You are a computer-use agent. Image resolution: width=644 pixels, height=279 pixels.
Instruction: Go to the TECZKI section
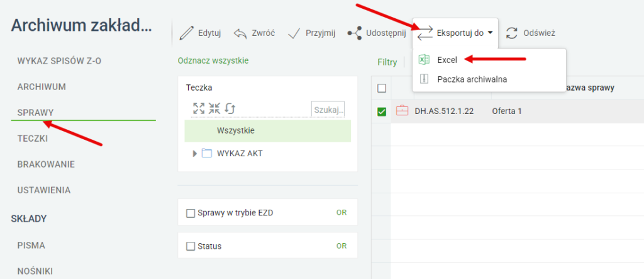click(x=33, y=139)
